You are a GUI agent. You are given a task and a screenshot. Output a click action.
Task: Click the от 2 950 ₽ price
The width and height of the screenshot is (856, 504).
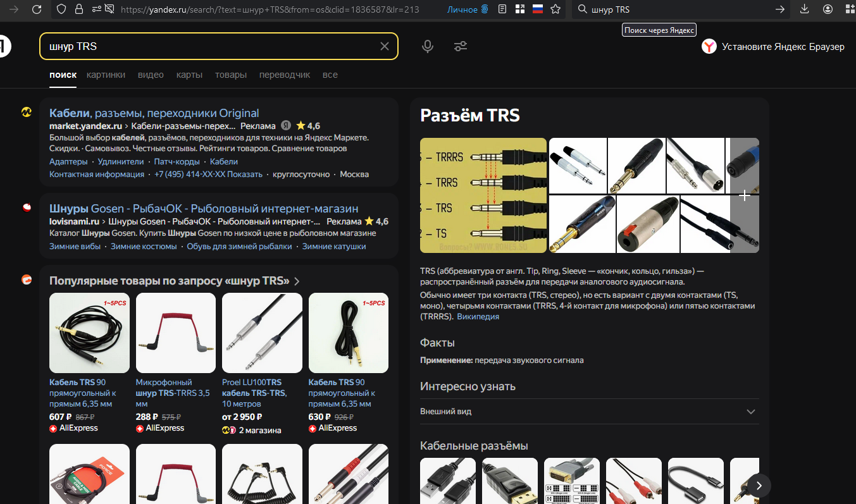(x=242, y=417)
